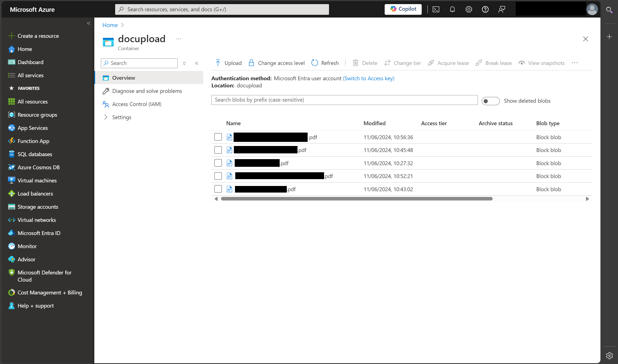Click horizontal scrollbar thumb under blob list
The width and height of the screenshot is (618, 364).
(357, 199)
